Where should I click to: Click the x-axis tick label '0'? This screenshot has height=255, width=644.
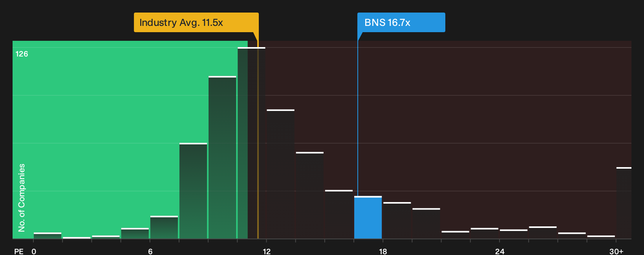coord(34,251)
